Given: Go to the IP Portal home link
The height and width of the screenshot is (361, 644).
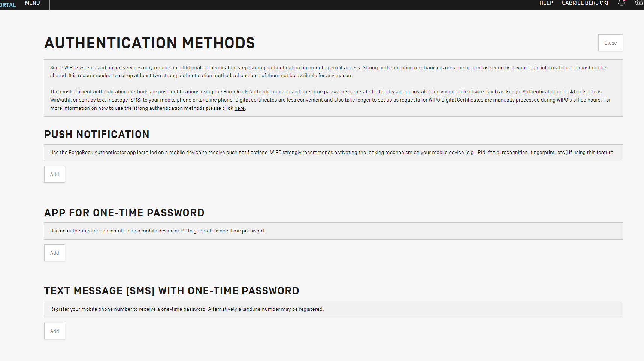Looking at the screenshot, I should coord(8,5).
